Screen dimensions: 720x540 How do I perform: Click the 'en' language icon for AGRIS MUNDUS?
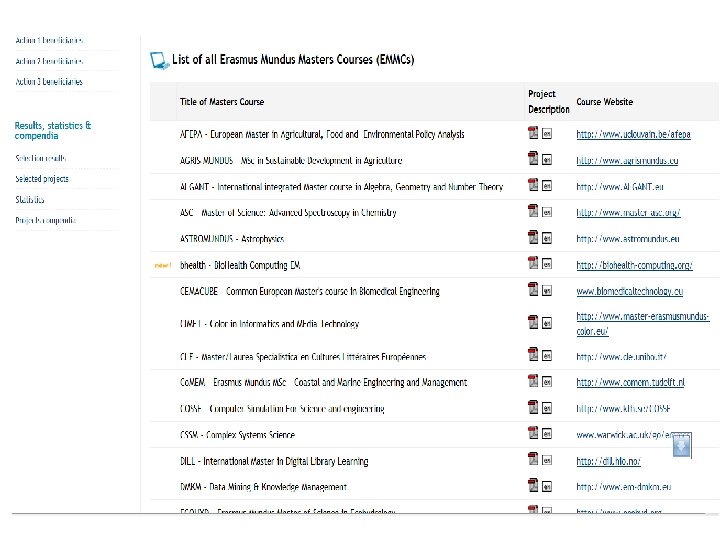coord(547,160)
